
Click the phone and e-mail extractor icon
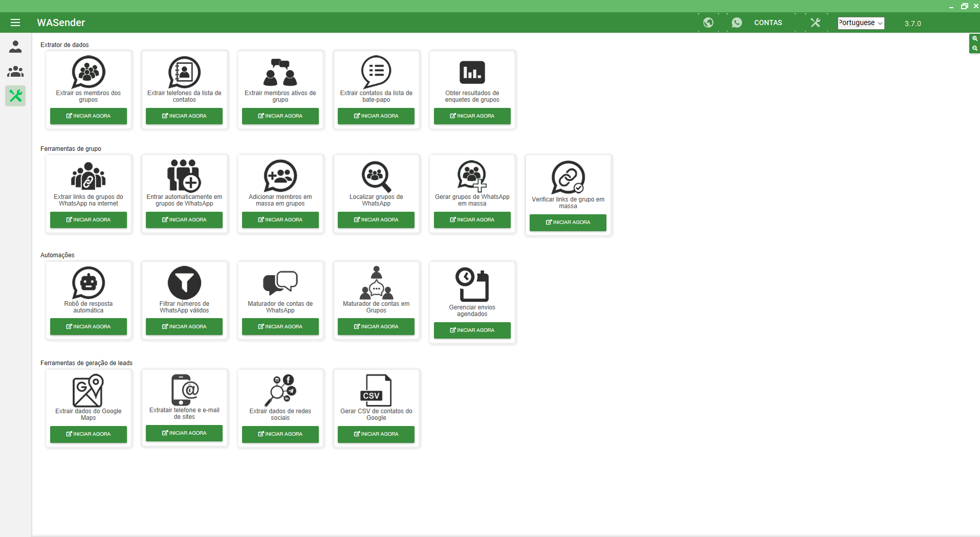tap(184, 390)
